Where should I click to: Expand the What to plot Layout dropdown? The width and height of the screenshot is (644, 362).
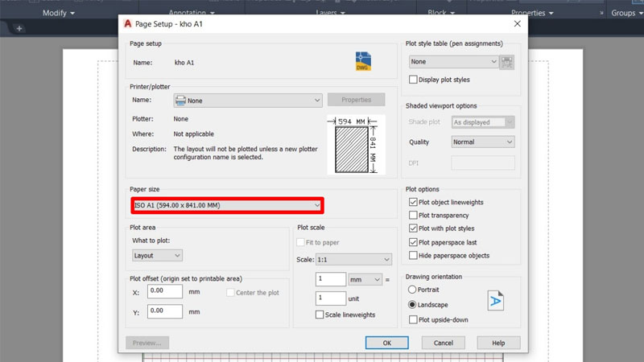(x=158, y=256)
